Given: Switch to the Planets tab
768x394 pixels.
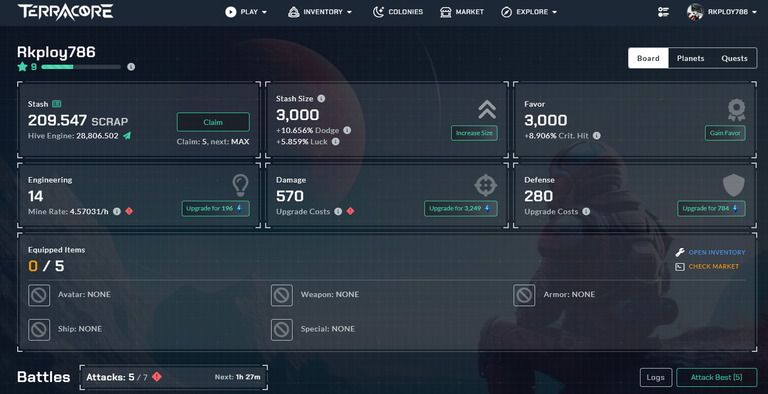Looking at the screenshot, I should 690,58.
